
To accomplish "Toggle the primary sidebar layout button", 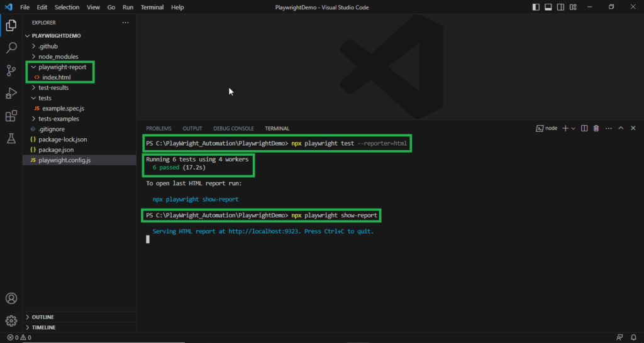I will pos(536,8).
